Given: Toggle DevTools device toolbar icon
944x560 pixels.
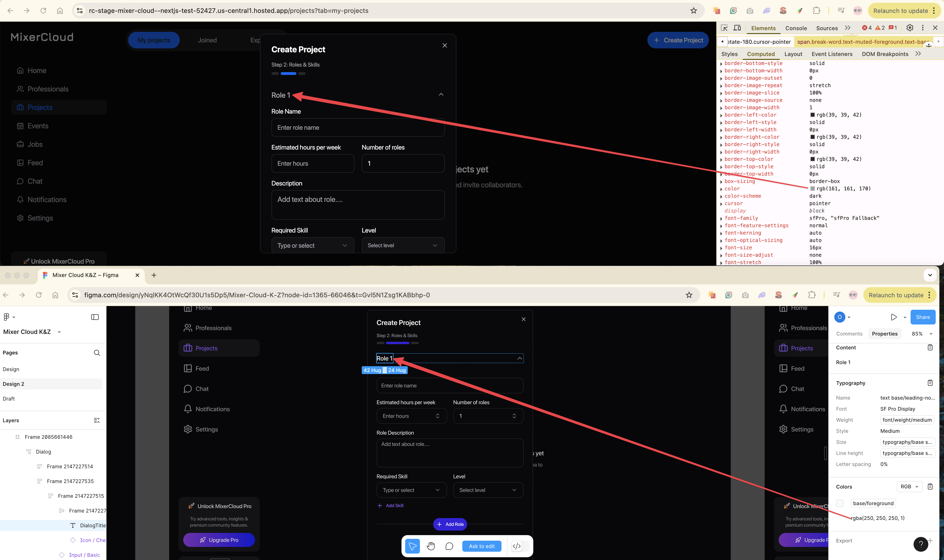Looking at the screenshot, I should pos(737,28).
